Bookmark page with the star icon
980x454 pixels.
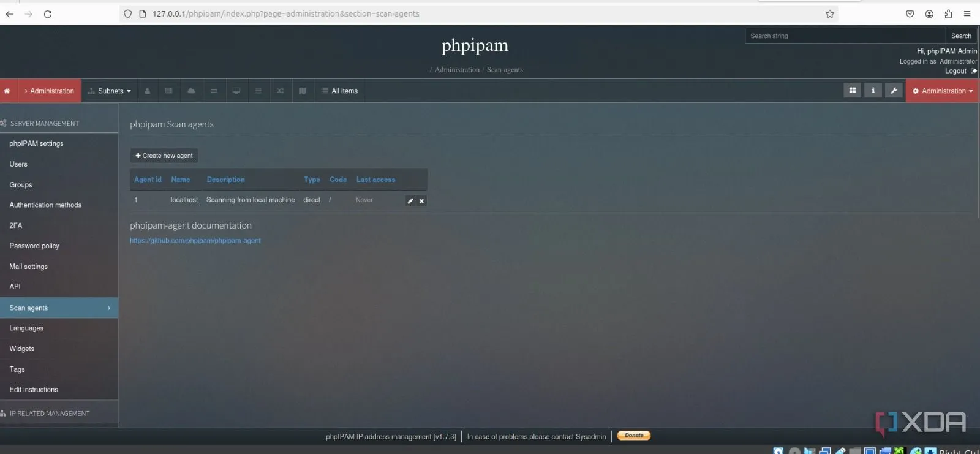pos(830,14)
